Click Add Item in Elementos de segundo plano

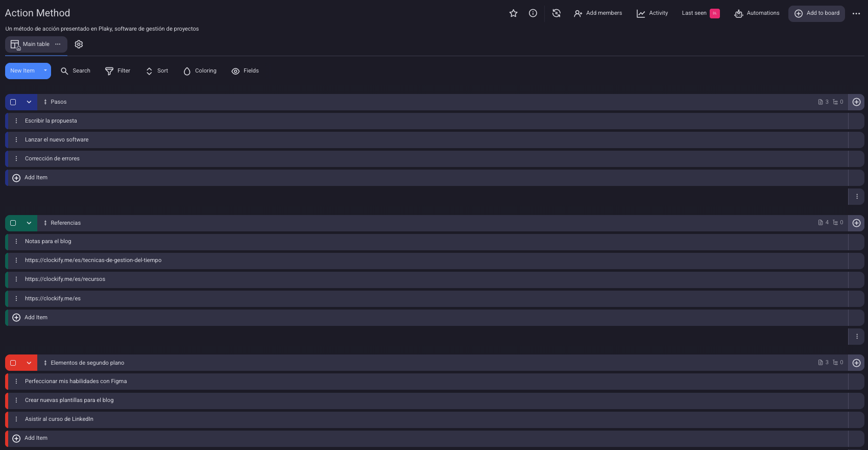(x=30, y=438)
